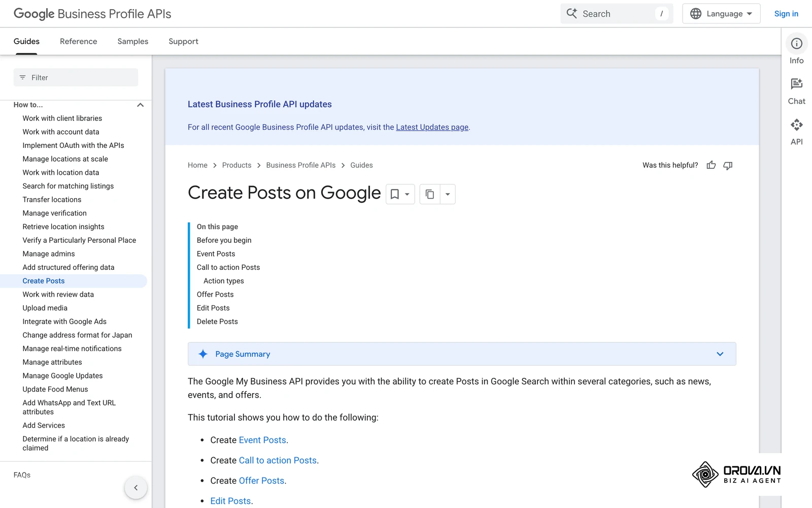Click the Google Business Profile APIs logo

click(x=92, y=14)
